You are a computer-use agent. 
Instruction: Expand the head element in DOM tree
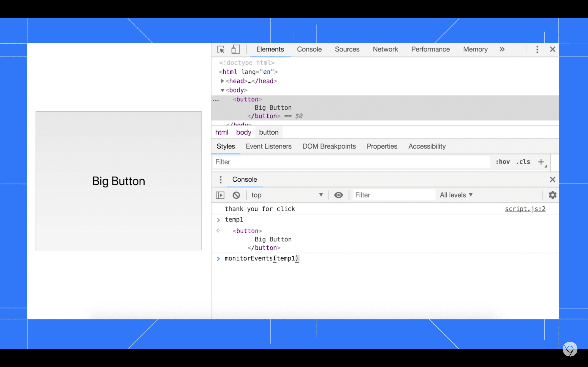tap(221, 81)
